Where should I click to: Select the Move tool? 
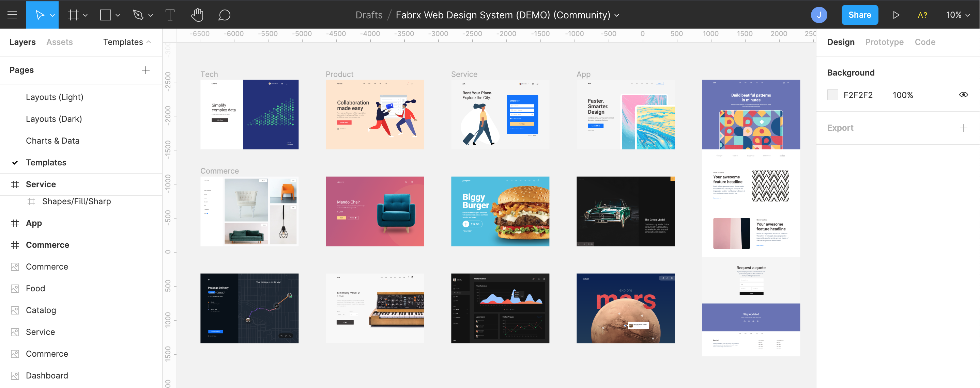pos(39,15)
